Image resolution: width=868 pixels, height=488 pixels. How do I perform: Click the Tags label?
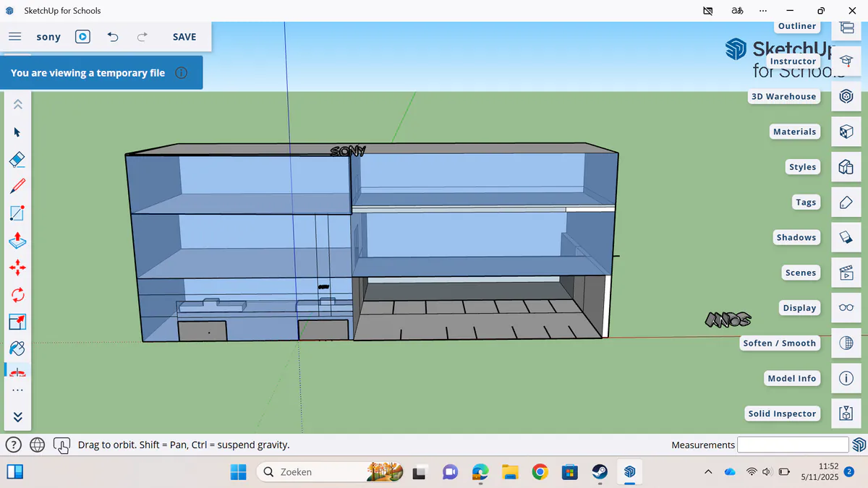tap(807, 202)
